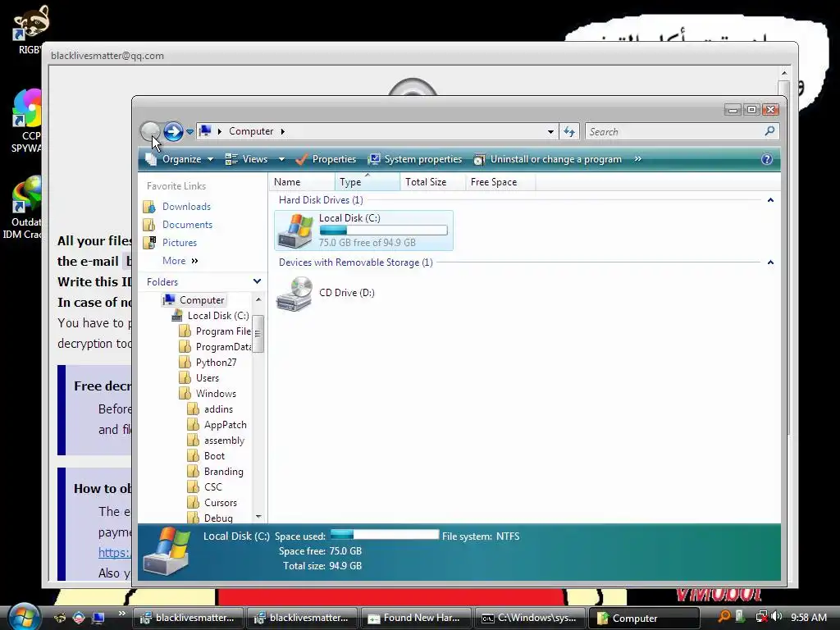Click the Help question mark icon
Viewport: 840px width, 630px height.
767,159
